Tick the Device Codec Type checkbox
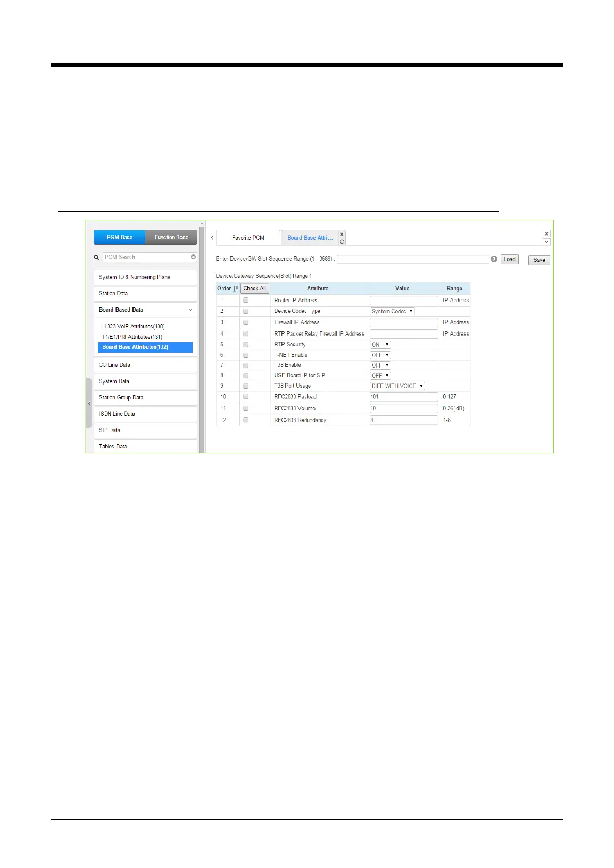The height and width of the screenshot is (868, 614). tap(246, 311)
